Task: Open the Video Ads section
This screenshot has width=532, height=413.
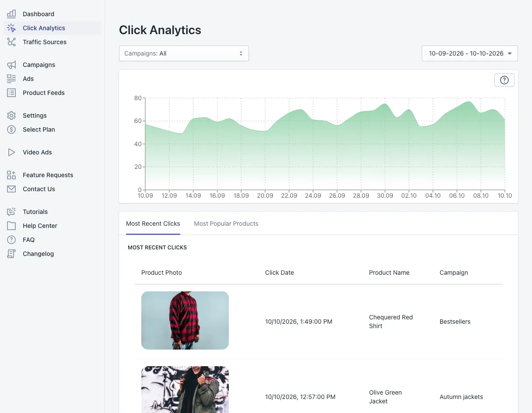Action: (37, 152)
